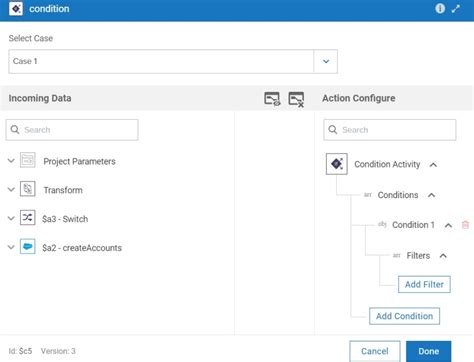Click the clear mappings icon
The width and height of the screenshot is (474, 362).
click(x=296, y=99)
